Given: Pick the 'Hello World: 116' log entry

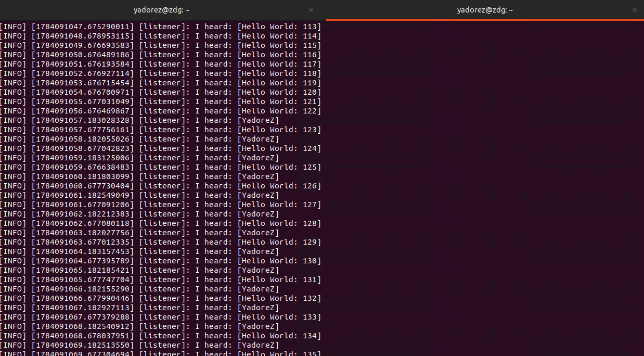Looking at the screenshot, I should click(x=161, y=55).
